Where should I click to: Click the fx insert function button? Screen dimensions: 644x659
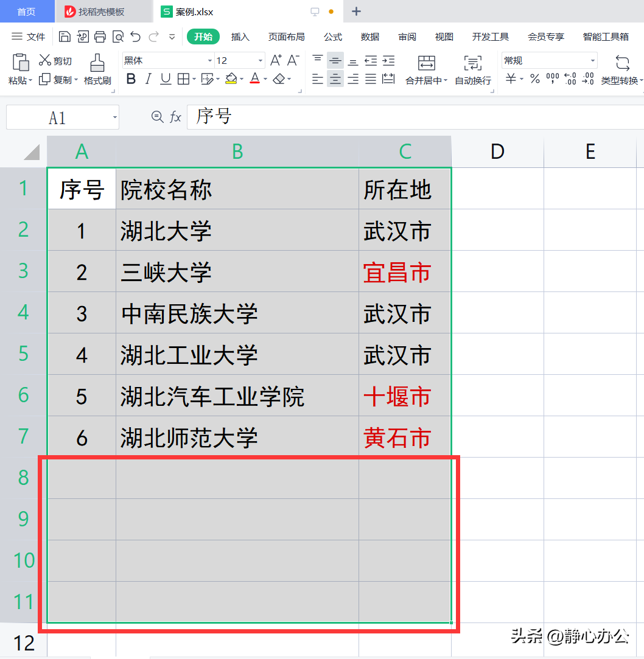coord(175,117)
